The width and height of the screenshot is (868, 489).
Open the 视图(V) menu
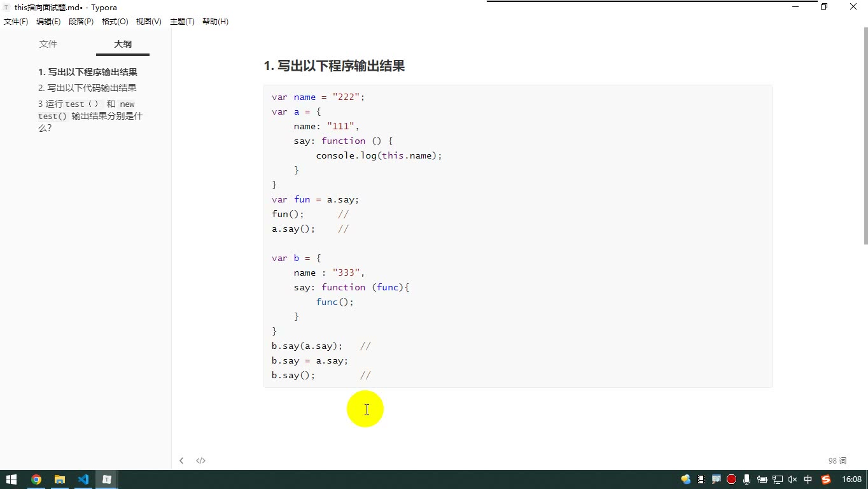(x=148, y=22)
